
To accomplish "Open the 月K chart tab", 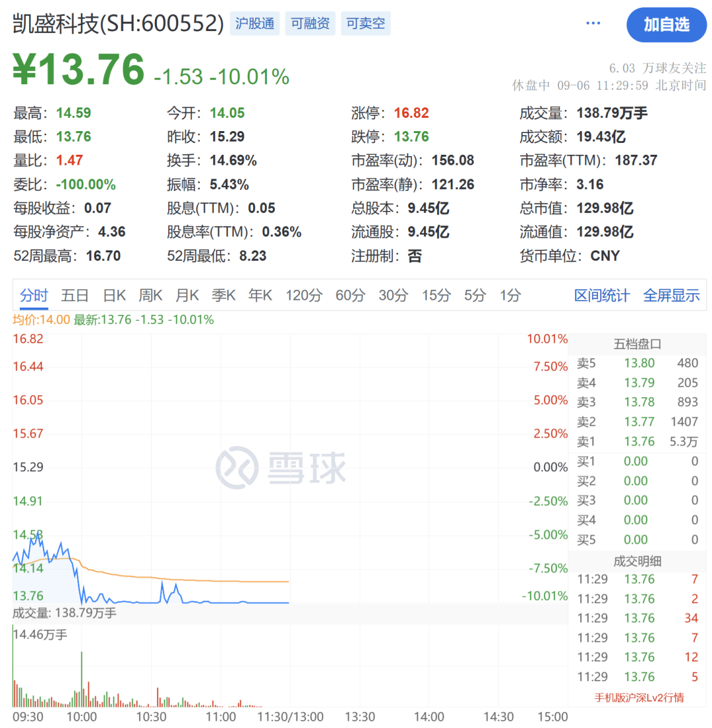I will [x=187, y=295].
